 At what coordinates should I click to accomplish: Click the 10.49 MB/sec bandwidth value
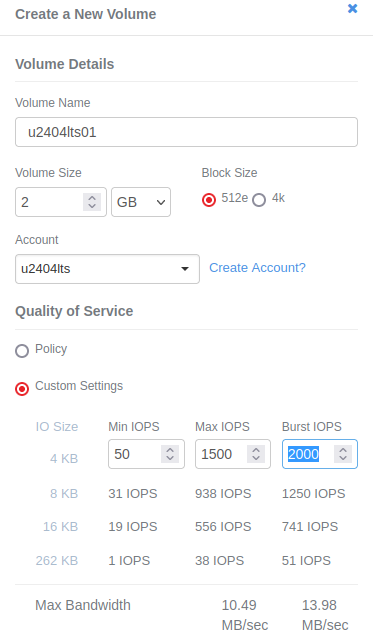pyautogui.click(x=244, y=615)
